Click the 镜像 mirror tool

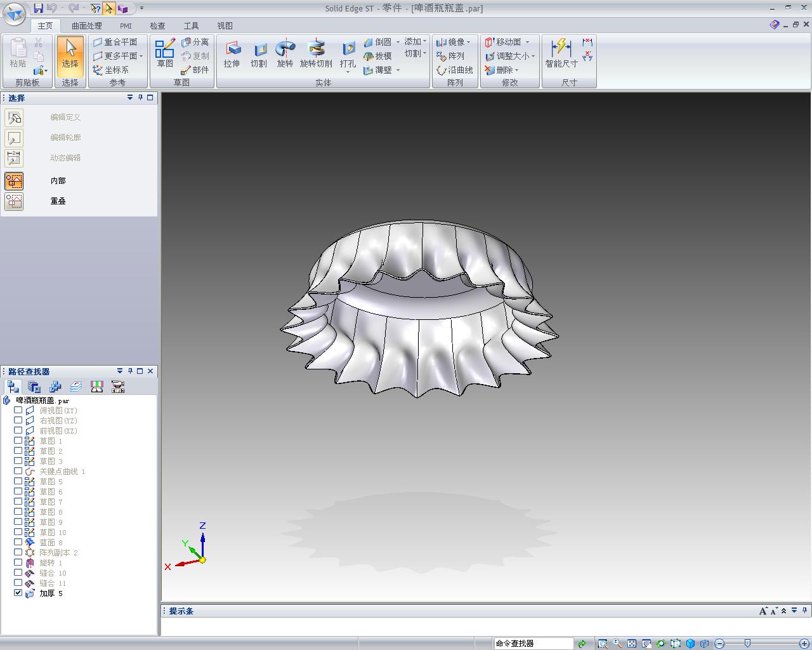tap(452, 42)
